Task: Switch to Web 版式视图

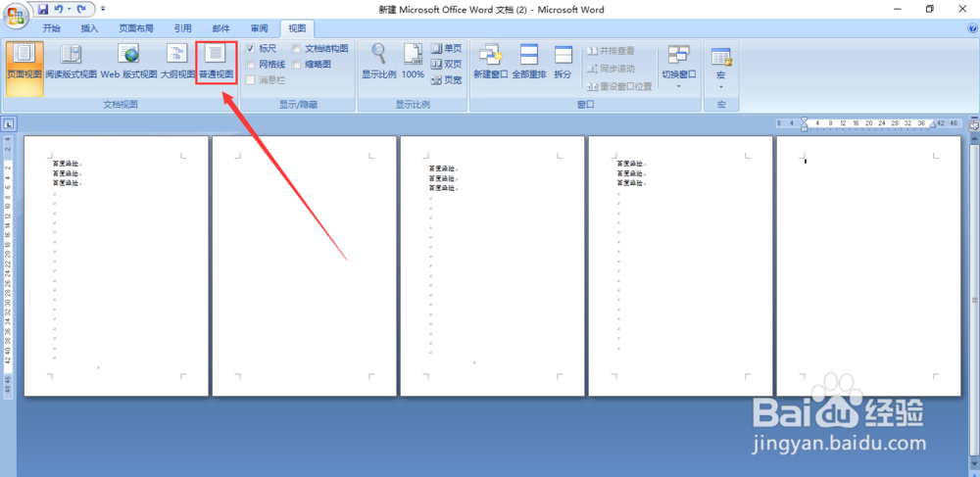Action: tap(128, 63)
